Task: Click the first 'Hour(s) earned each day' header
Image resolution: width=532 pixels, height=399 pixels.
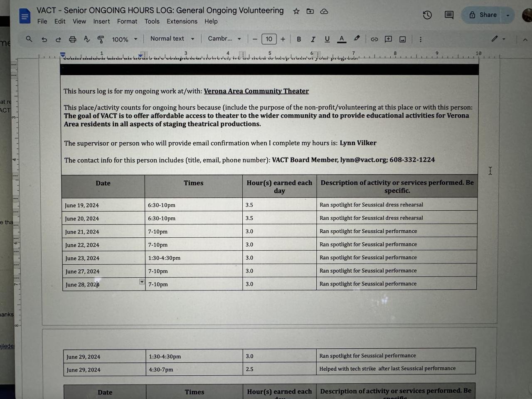Action: (x=279, y=187)
